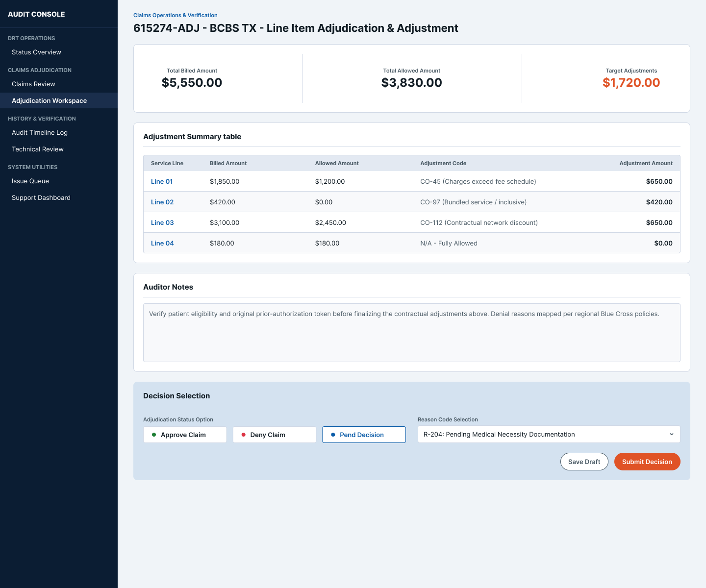Click the Adjustment Code column header
Screen dimensions: 706x588
click(x=443, y=163)
